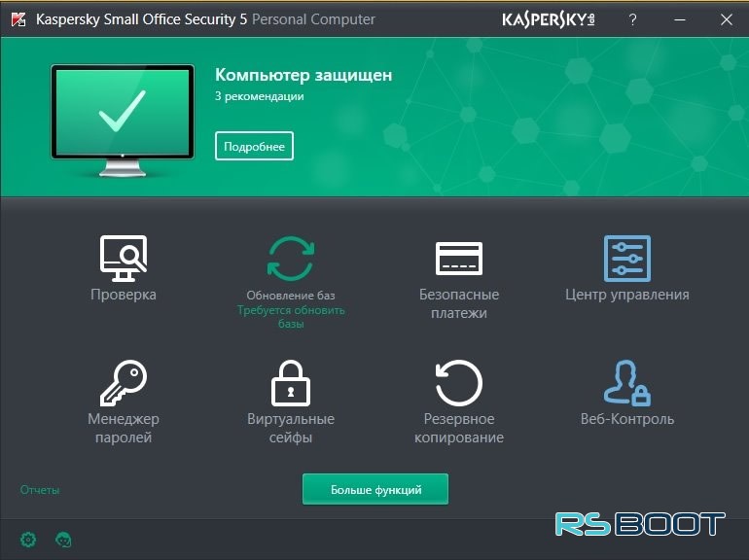The image size is (749, 560).
Task: Click the Kaspersky app icon in title bar
Action: (18, 19)
